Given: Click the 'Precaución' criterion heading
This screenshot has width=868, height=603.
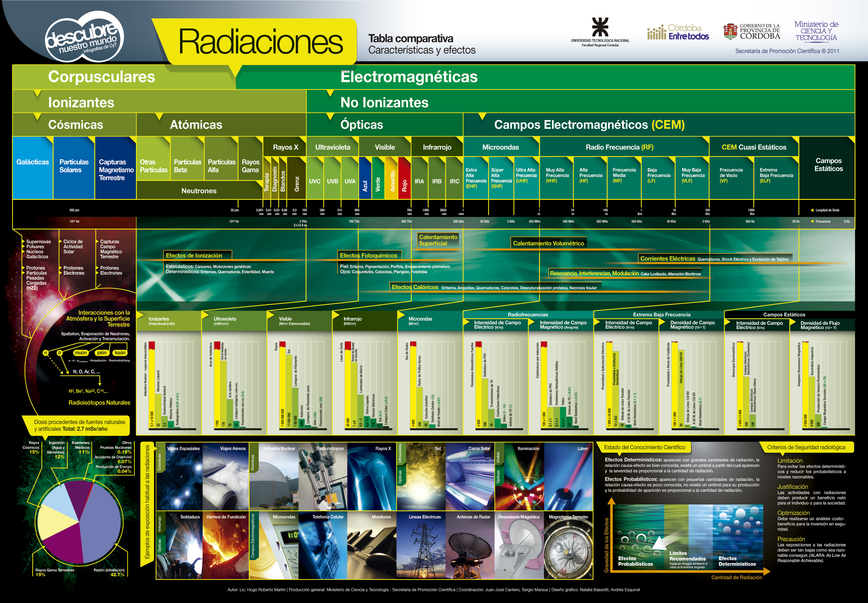Looking at the screenshot, I should (791, 539).
